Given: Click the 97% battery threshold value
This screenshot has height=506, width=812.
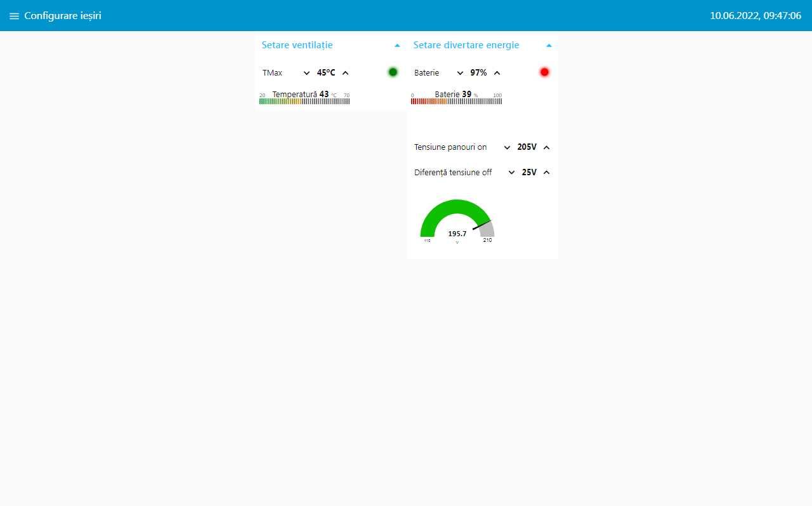Looking at the screenshot, I should (x=478, y=73).
